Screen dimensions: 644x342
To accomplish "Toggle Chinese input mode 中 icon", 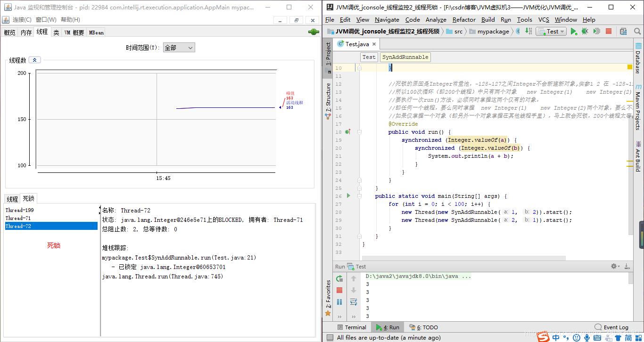I will pos(556,338).
